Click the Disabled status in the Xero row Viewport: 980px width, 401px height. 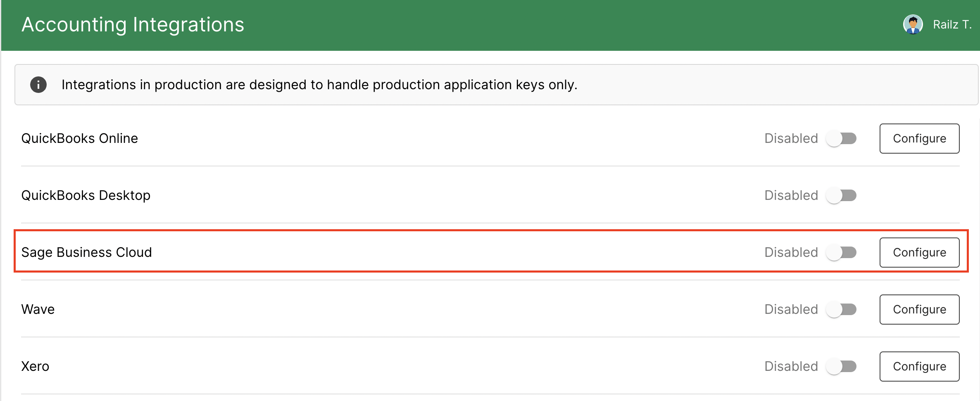click(x=791, y=366)
